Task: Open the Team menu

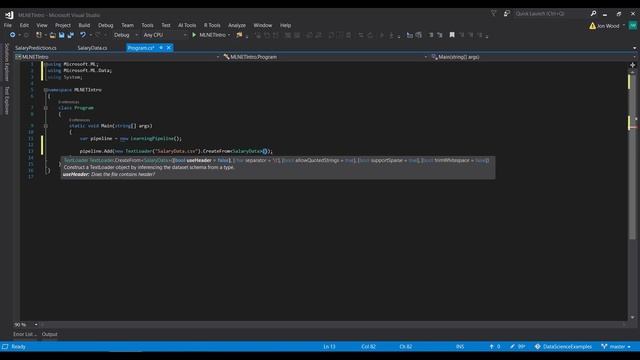Action: 127,25
